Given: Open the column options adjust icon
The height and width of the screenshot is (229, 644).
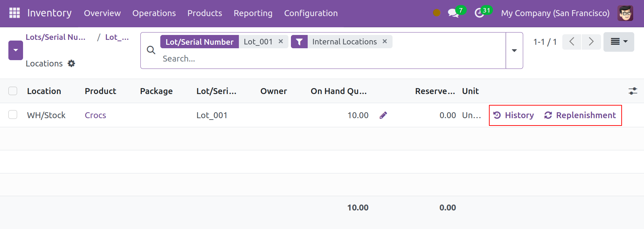Looking at the screenshot, I should (632, 91).
